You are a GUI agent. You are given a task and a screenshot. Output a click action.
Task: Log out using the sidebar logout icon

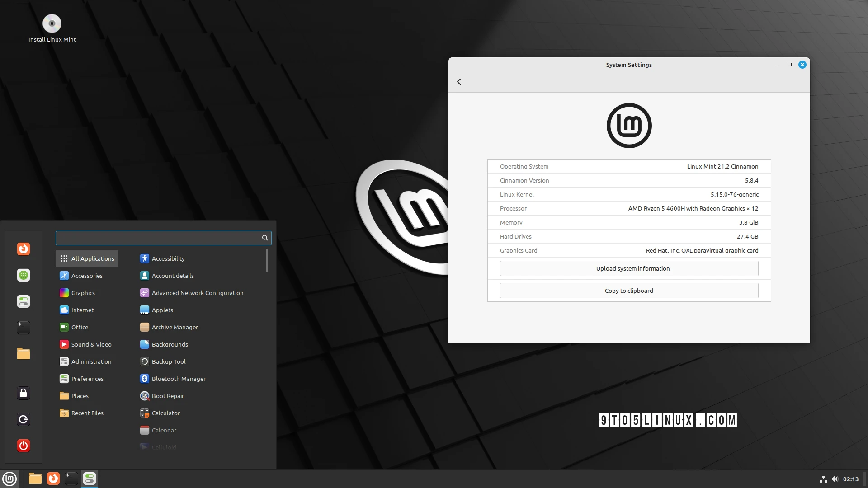click(23, 419)
